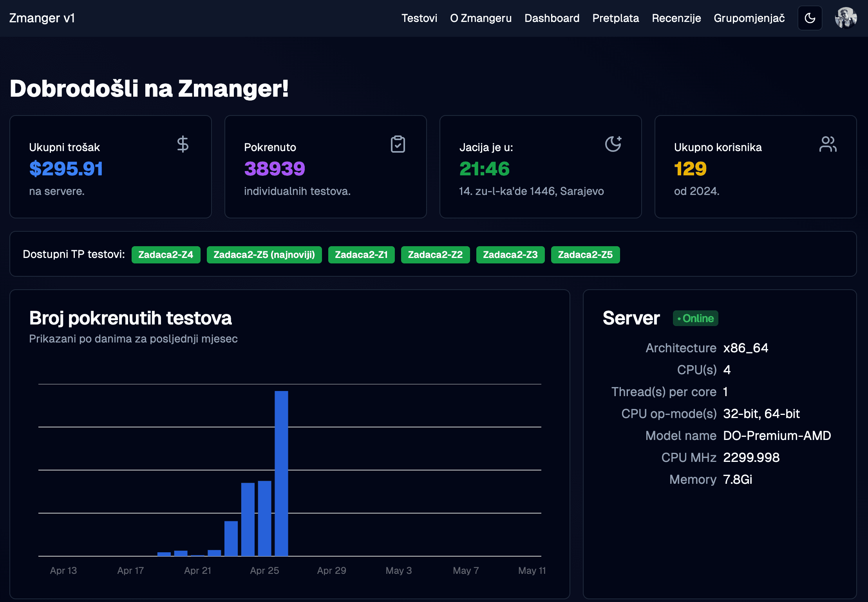Click the green Online status badge
The height and width of the screenshot is (602, 868).
coord(695,318)
